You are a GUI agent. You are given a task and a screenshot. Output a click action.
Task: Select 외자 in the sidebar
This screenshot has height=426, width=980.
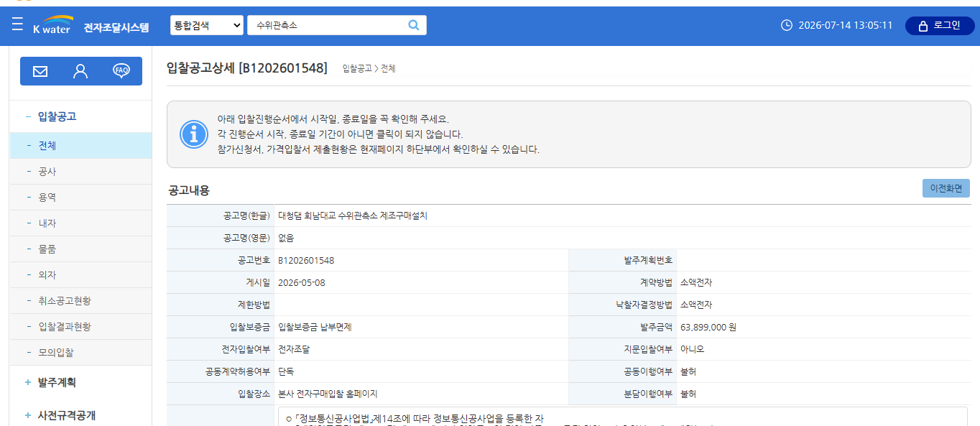[x=80, y=275]
